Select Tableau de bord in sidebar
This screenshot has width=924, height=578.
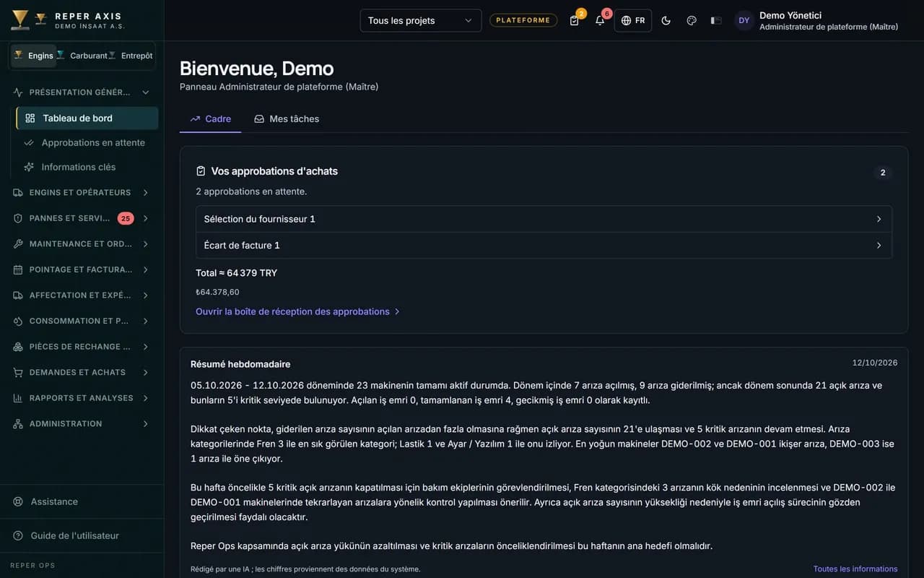tap(87, 118)
